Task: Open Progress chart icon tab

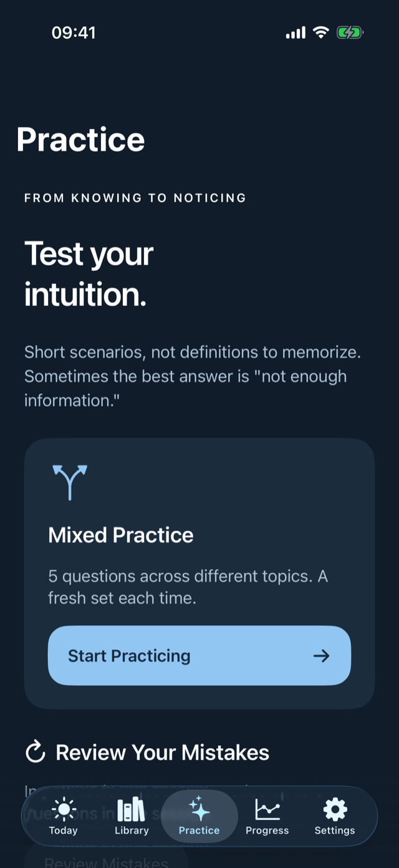Action: 267,810
